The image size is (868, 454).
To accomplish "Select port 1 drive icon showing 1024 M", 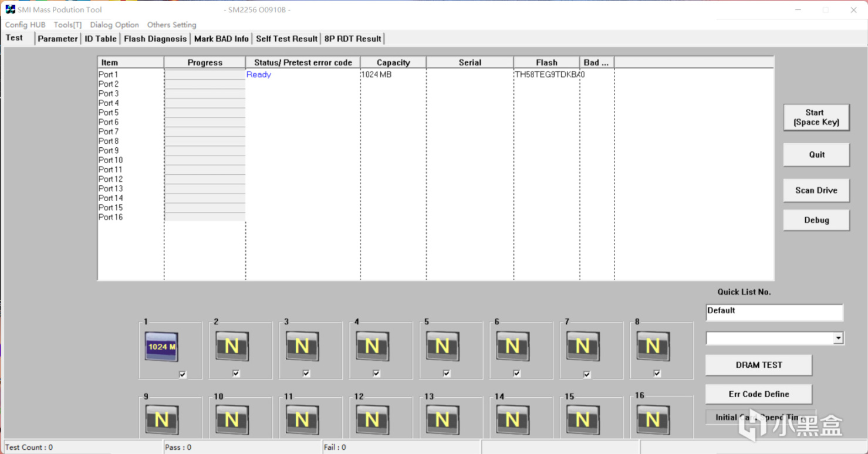I will click(x=161, y=347).
